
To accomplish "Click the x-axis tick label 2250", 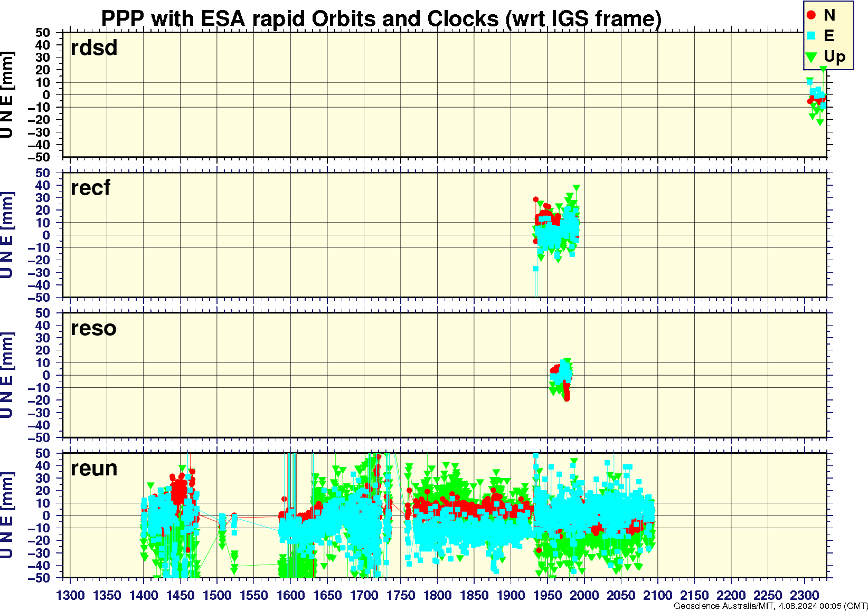I will [x=768, y=595].
